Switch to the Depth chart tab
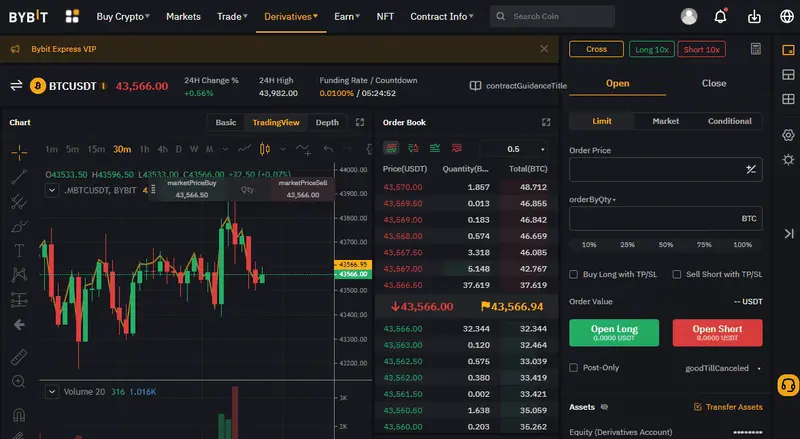The image size is (800, 439). (x=327, y=122)
